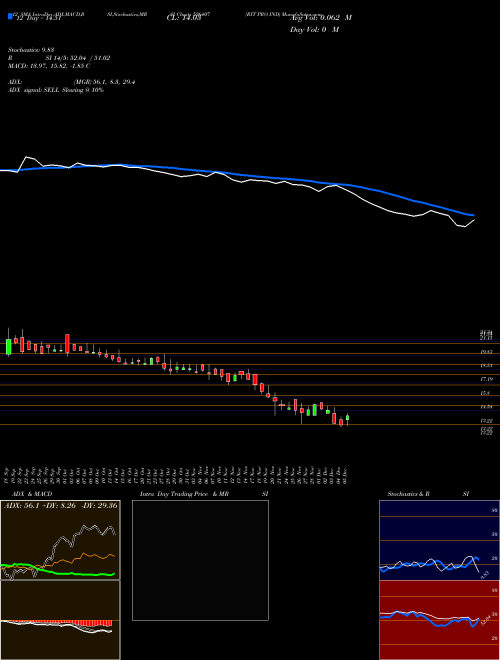Click the 14.54 price axis label

(x=486, y=407)
